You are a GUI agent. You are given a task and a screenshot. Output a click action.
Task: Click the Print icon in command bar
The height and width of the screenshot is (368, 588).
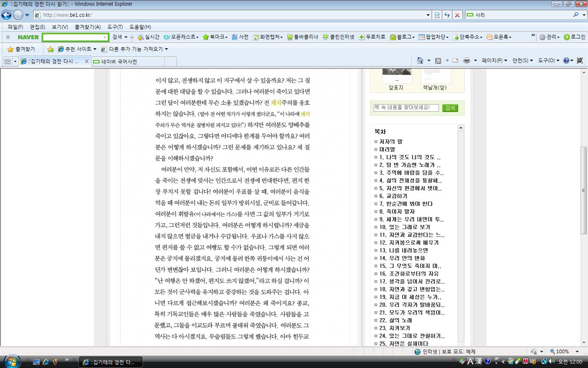(x=467, y=61)
